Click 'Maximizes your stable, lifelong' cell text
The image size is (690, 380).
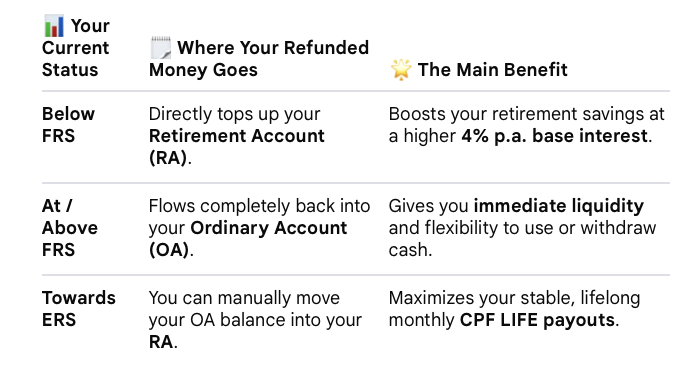pos(514,298)
